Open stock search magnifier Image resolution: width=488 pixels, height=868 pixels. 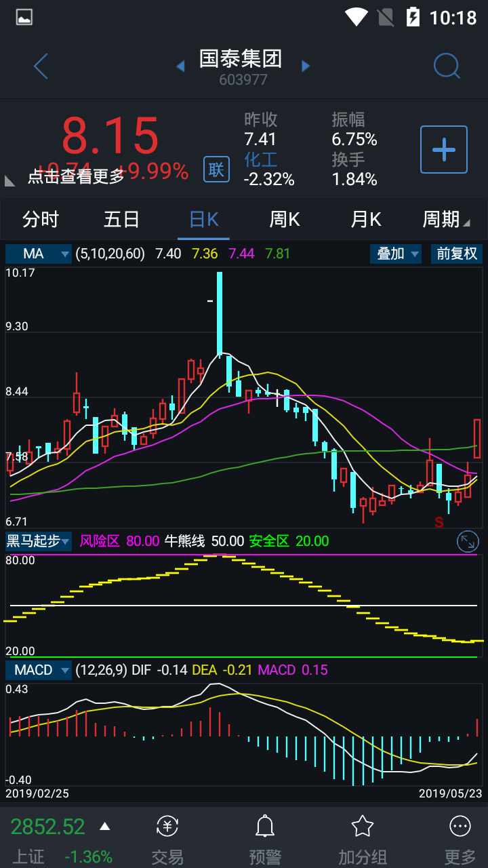(x=447, y=66)
